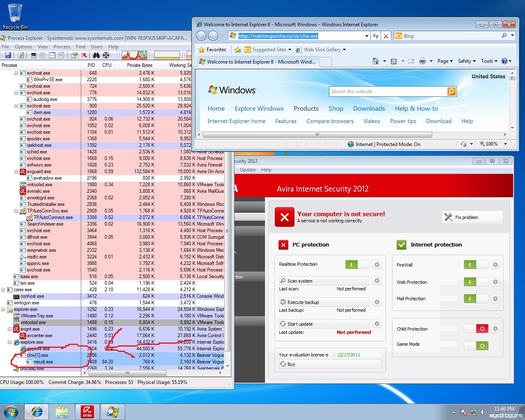Image resolution: width=525 pixels, height=420 pixels.
Task: Collapse the csrss.exe tree node
Action: 3,290
